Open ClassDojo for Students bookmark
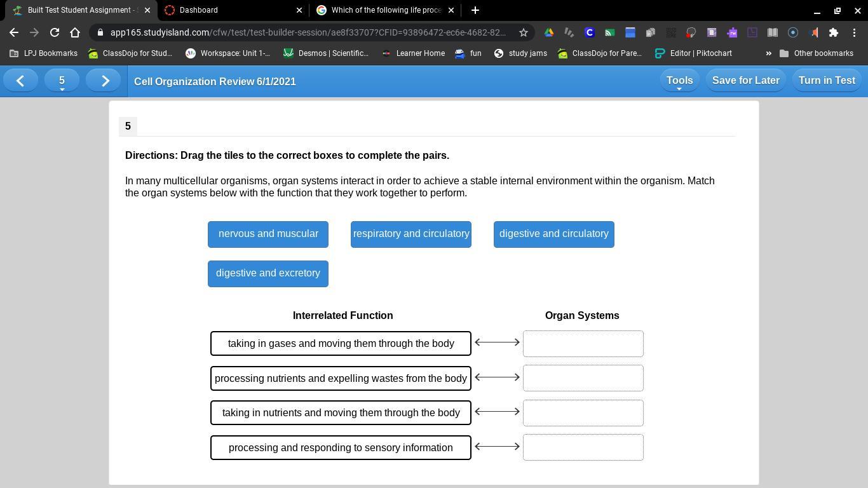The image size is (868, 488). pos(130,53)
